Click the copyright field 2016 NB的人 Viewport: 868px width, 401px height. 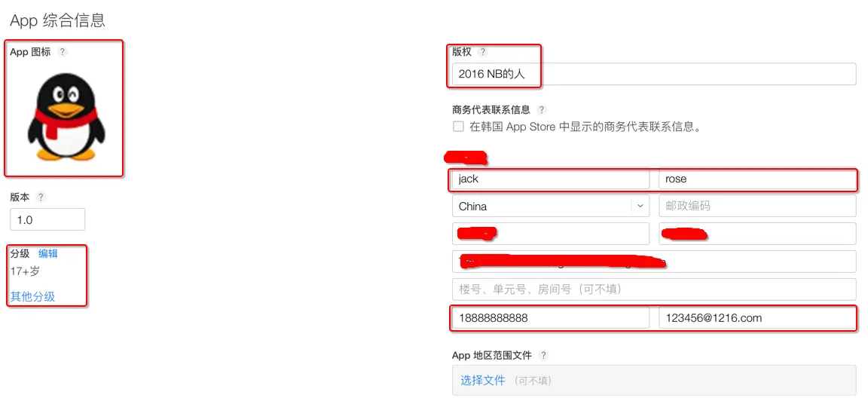coord(654,74)
